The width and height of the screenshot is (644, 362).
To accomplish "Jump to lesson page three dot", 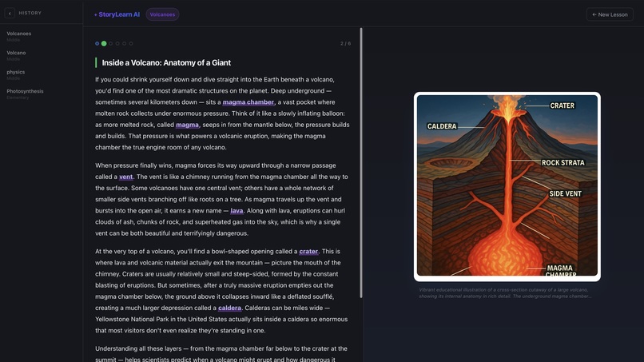I will click(110, 44).
